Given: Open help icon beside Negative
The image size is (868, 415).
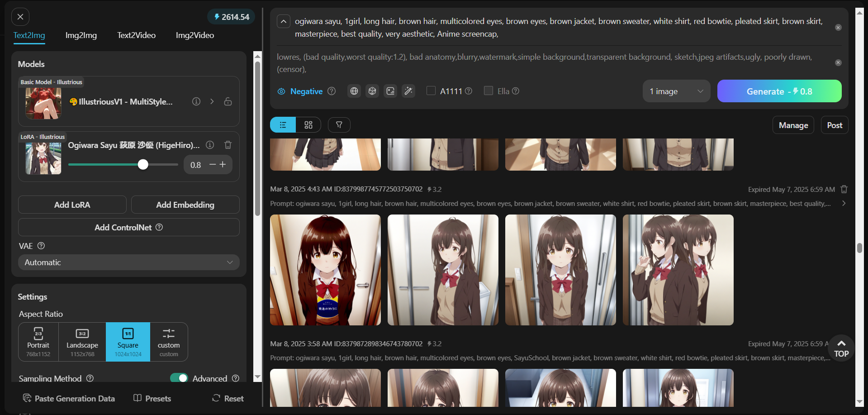Looking at the screenshot, I should click(332, 91).
